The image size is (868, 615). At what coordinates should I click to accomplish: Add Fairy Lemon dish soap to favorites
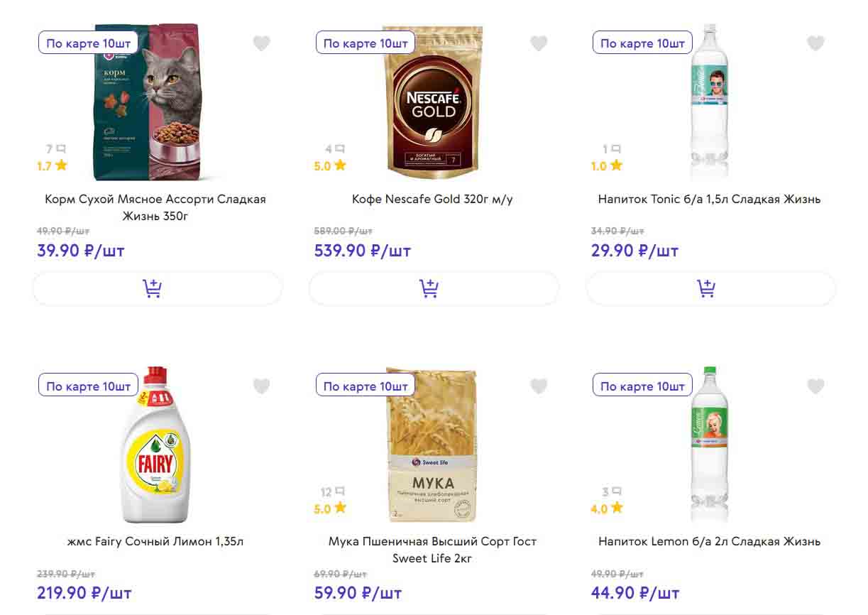[262, 386]
